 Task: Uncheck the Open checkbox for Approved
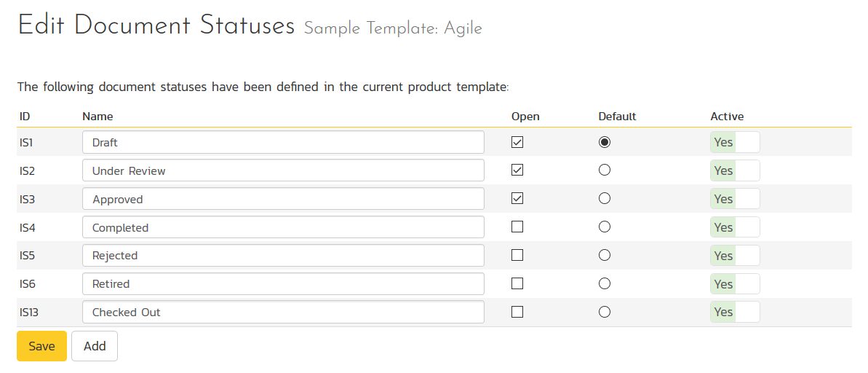[517, 199]
